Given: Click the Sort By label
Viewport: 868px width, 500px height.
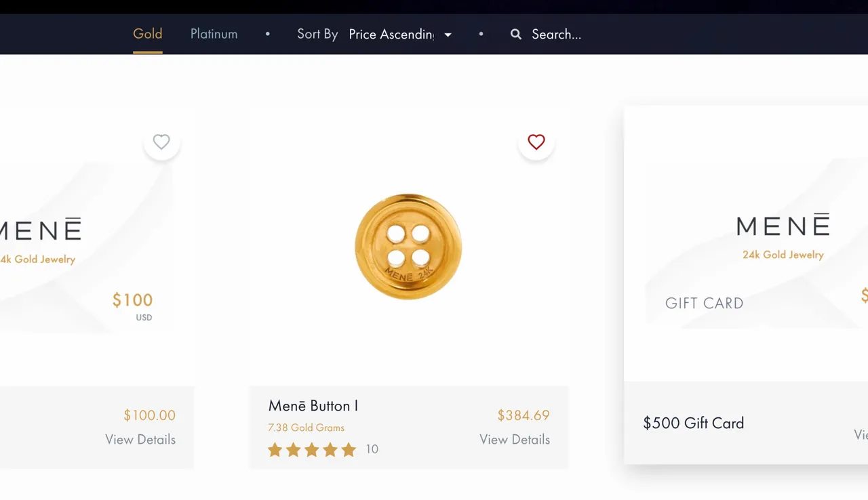Looking at the screenshot, I should click(x=317, y=34).
